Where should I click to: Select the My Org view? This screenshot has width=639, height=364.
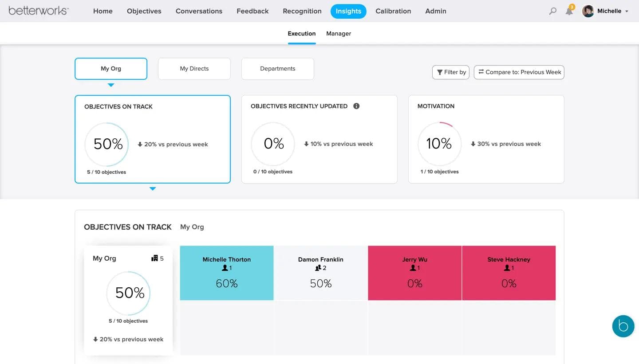click(110, 69)
